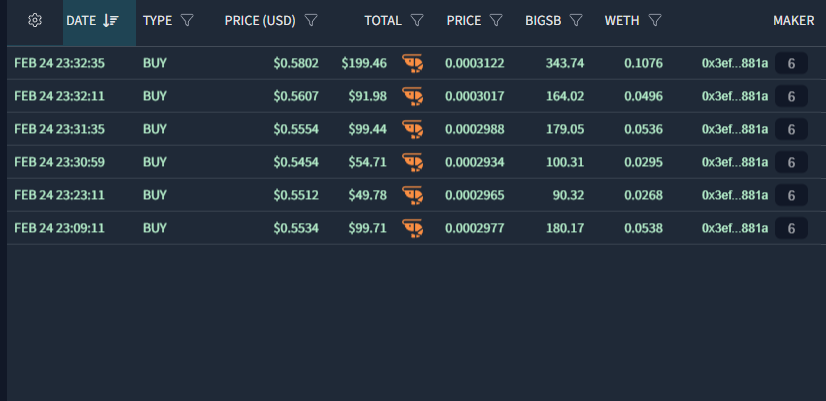The image size is (826, 401).
Task: Open maker 0x3ef...881a in the 23:32:11 row
Action: click(735, 96)
